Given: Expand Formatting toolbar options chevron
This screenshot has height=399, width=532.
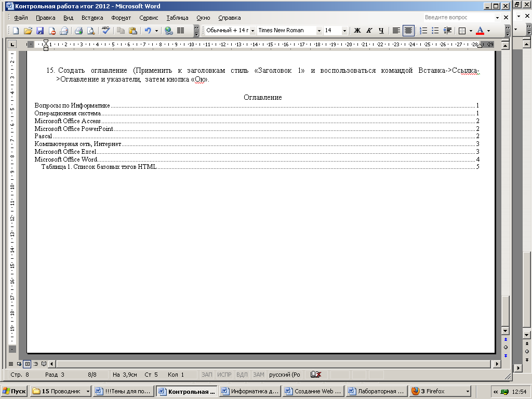Looking at the screenshot, I should click(x=508, y=31).
